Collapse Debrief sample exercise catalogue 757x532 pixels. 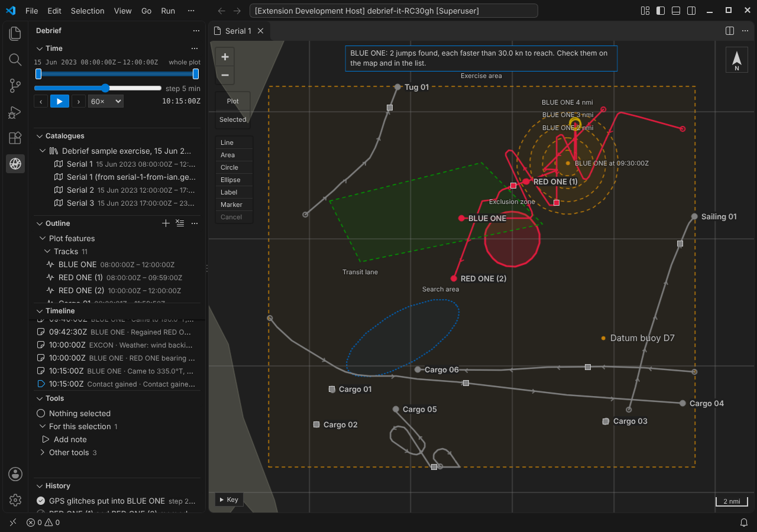[x=43, y=151]
